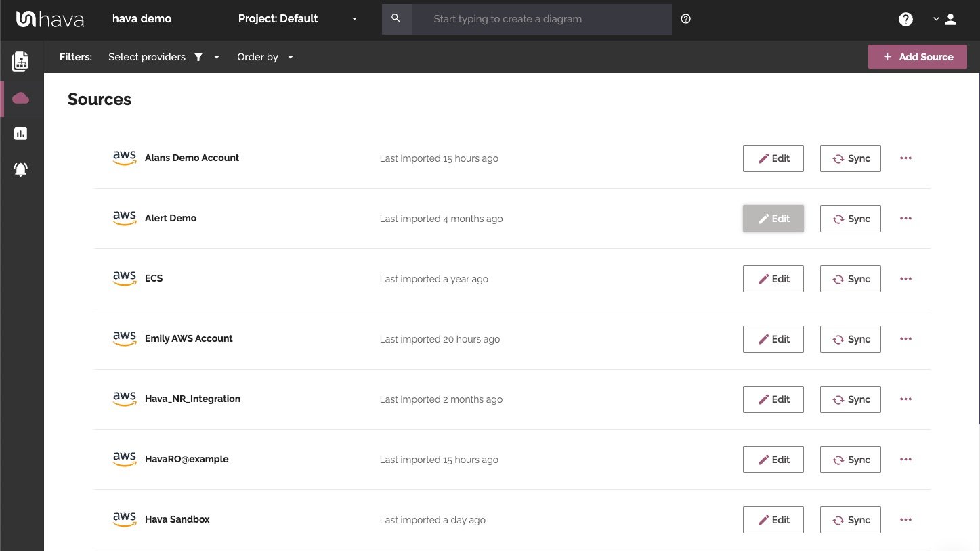The height and width of the screenshot is (551, 980).
Task: Open the user profile icon top right
Action: tap(950, 19)
